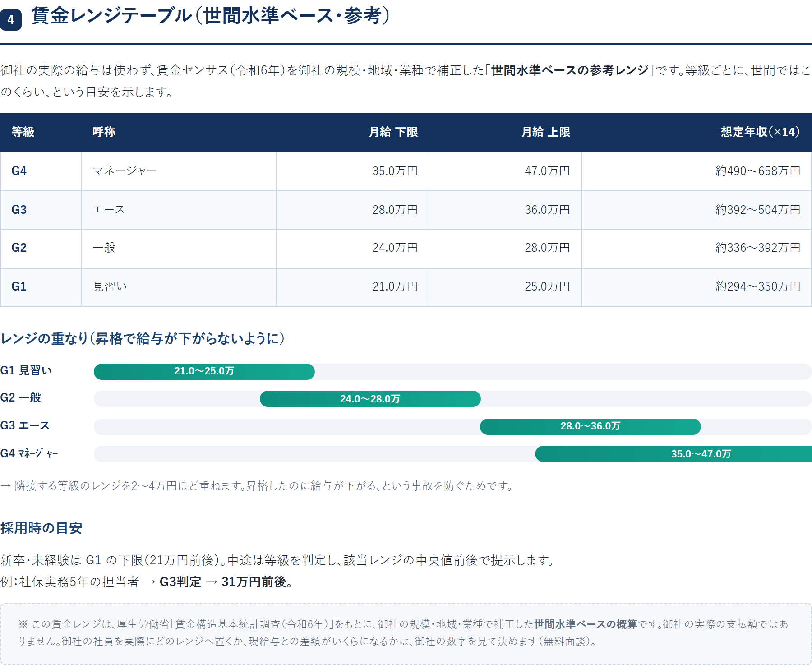Click the G3 エース chart label
This screenshot has width=812, height=665.
[x=25, y=425]
